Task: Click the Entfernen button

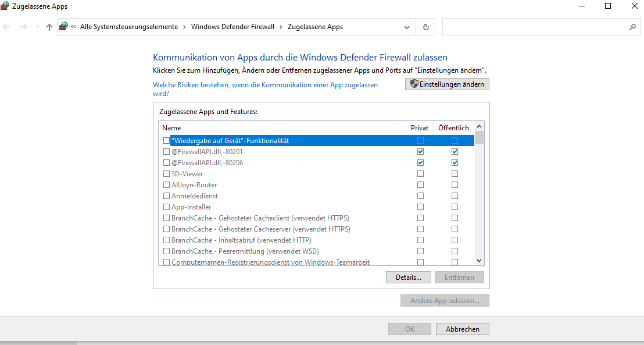Action: pos(459,278)
